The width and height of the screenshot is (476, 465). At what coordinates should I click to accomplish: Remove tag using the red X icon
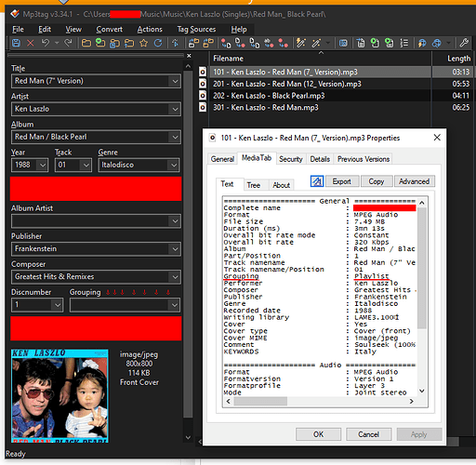tap(31, 43)
